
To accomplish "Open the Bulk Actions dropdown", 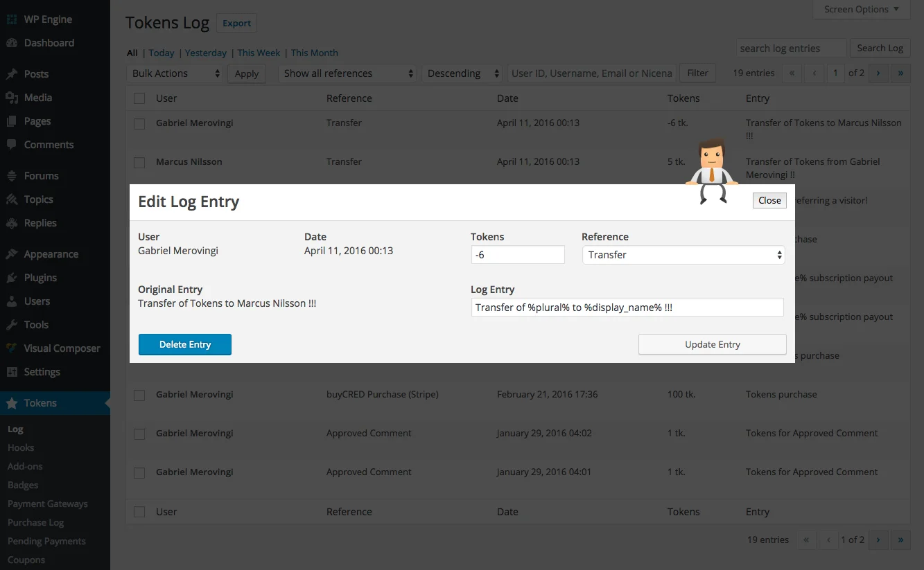I will pyautogui.click(x=174, y=73).
